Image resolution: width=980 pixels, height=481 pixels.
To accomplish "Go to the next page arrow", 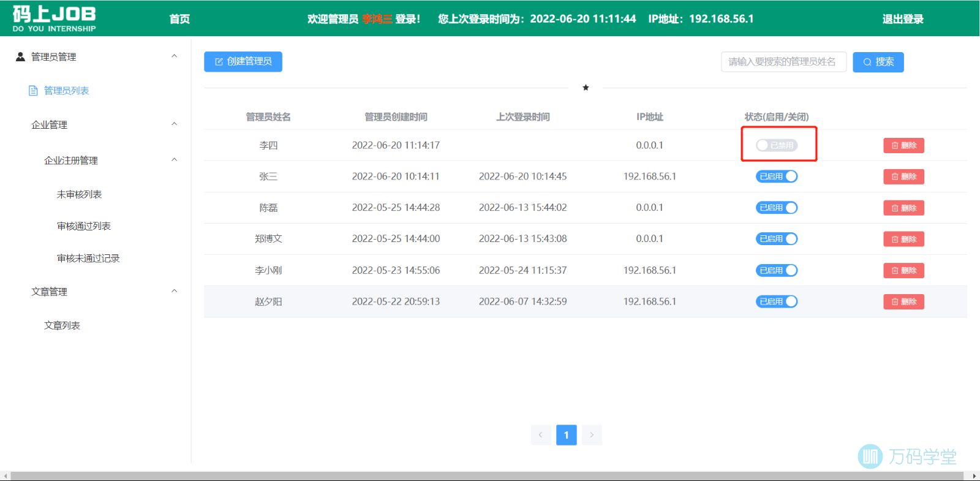I will tap(592, 435).
